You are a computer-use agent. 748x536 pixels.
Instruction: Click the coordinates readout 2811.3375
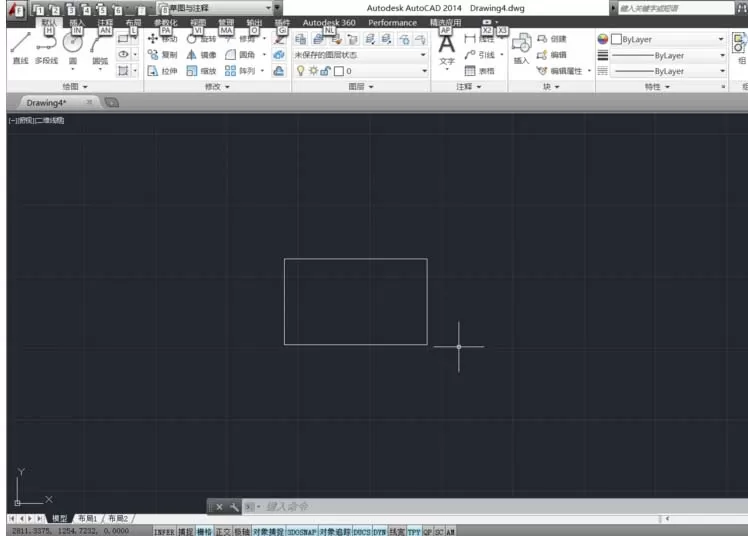tap(70, 531)
